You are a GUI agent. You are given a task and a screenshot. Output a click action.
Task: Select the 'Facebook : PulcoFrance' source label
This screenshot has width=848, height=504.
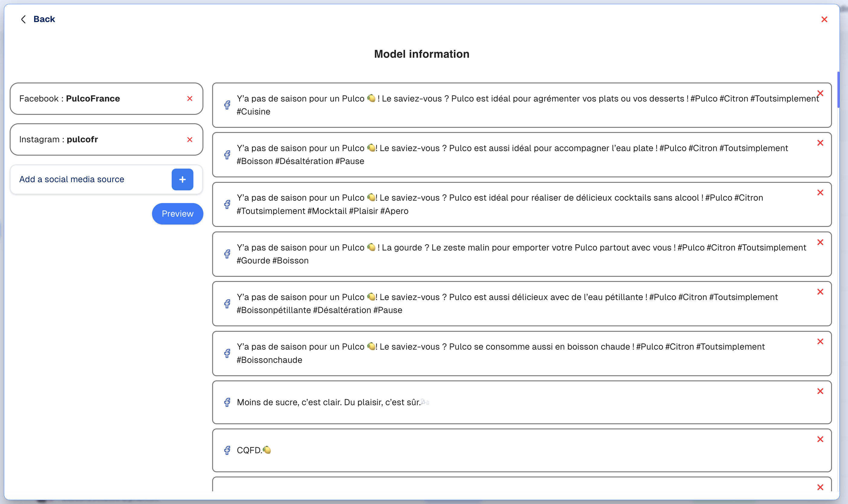70,99
